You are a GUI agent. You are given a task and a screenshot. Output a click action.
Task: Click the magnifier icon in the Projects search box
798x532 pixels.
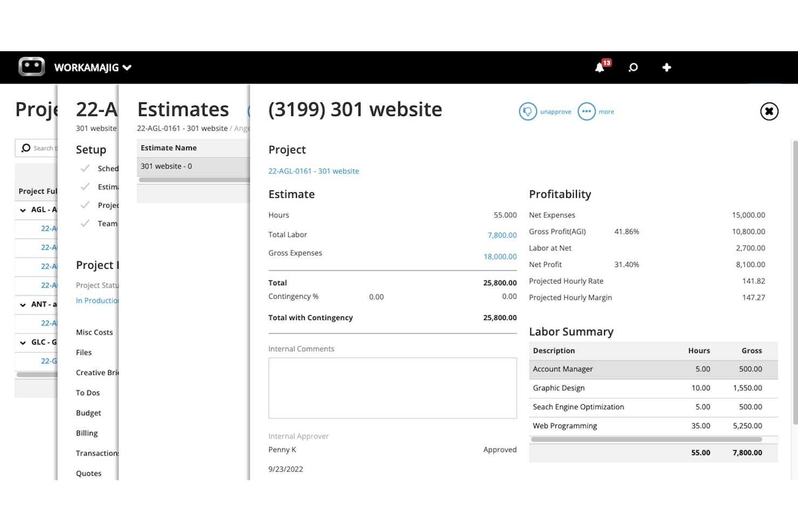click(26, 148)
